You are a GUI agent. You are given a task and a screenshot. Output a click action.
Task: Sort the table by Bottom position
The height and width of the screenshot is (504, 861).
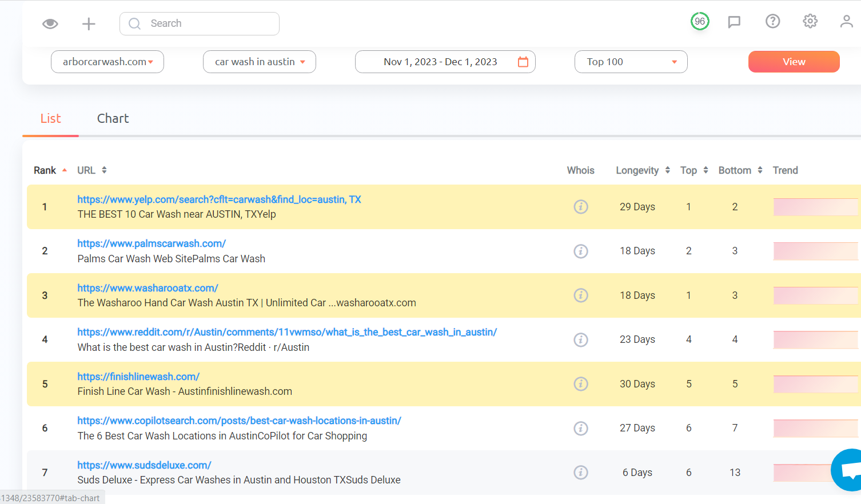[x=740, y=170]
